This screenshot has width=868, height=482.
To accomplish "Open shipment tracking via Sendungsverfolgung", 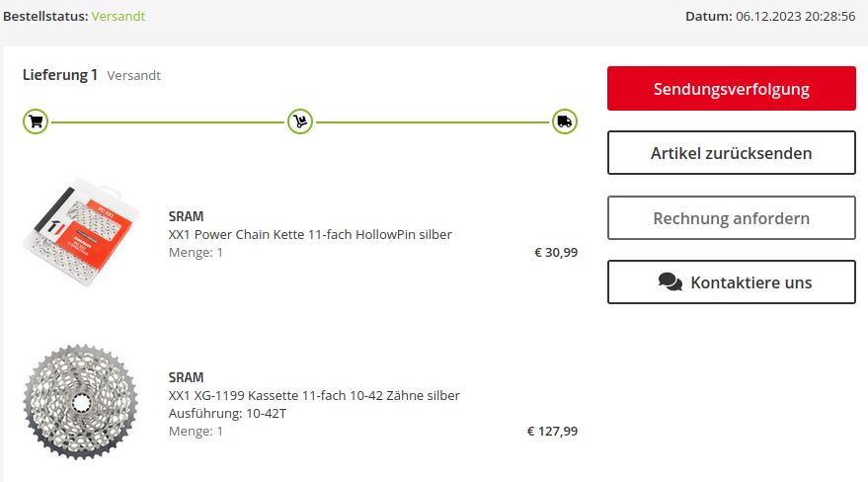I will click(731, 89).
